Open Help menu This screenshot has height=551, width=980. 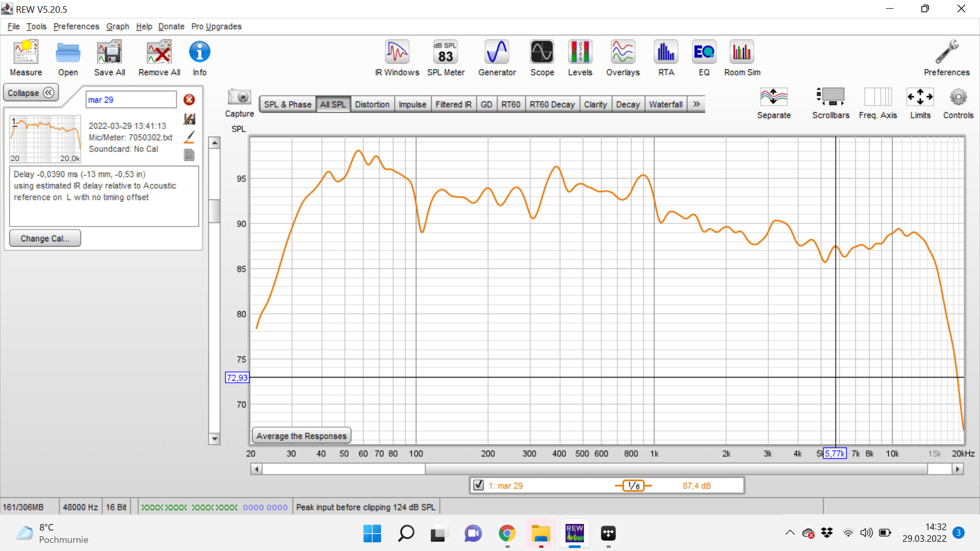tap(144, 27)
